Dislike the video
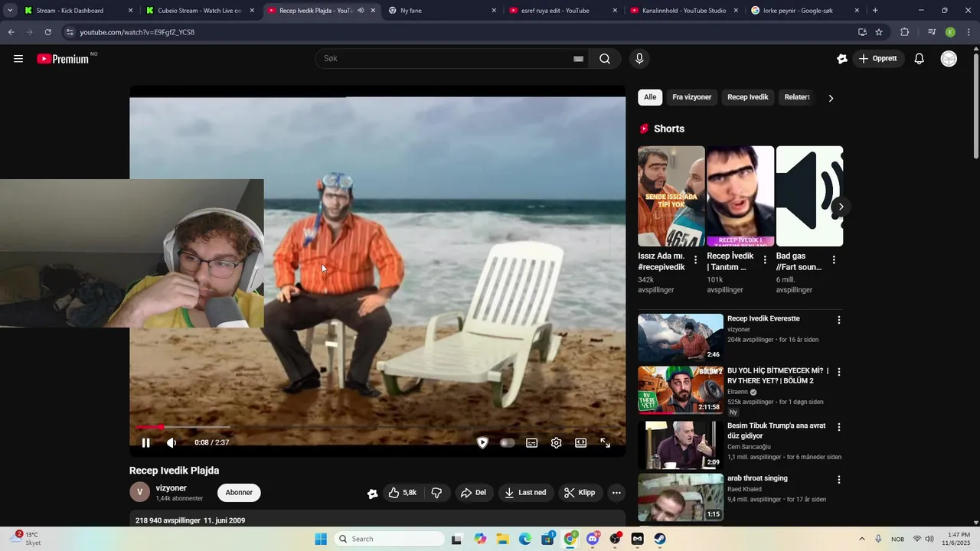980x551 pixels. (x=436, y=493)
